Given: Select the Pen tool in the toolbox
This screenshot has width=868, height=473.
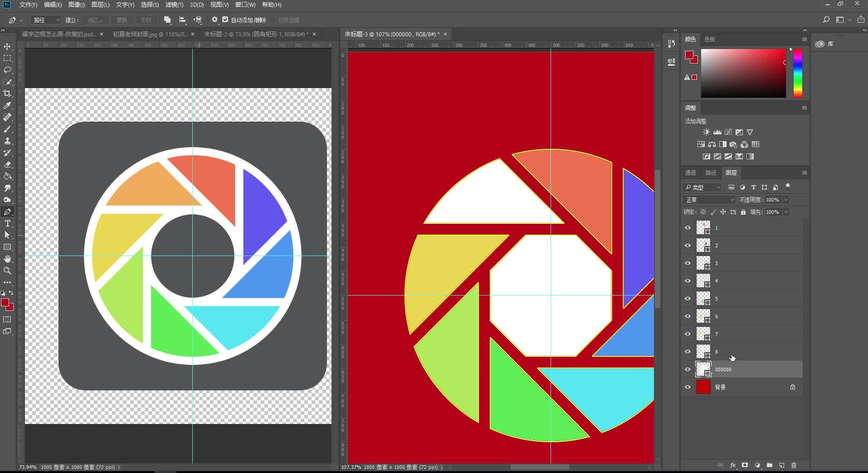Looking at the screenshot, I should coord(7,212).
